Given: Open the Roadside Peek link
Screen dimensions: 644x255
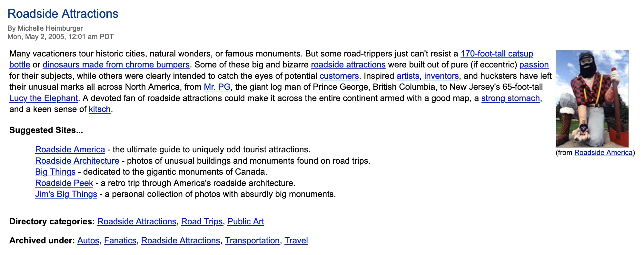Looking at the screenshot, I should (64, 183).
